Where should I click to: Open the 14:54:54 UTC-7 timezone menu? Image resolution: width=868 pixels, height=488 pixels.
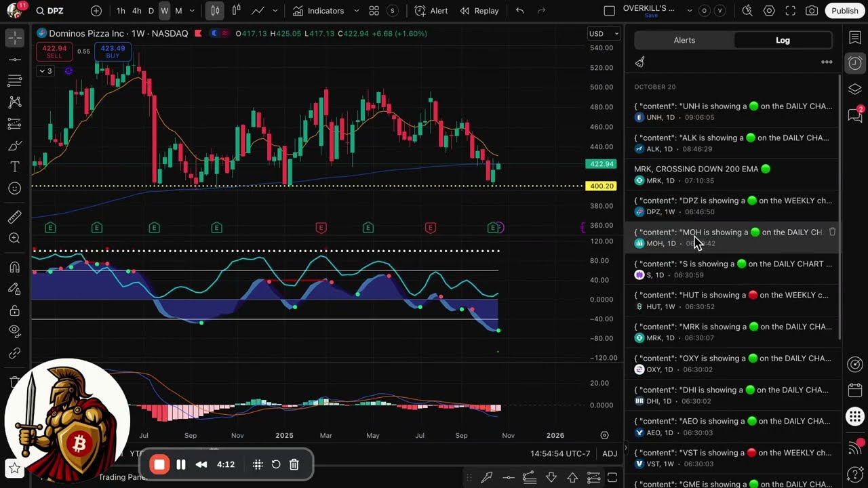tap(560, 453)
